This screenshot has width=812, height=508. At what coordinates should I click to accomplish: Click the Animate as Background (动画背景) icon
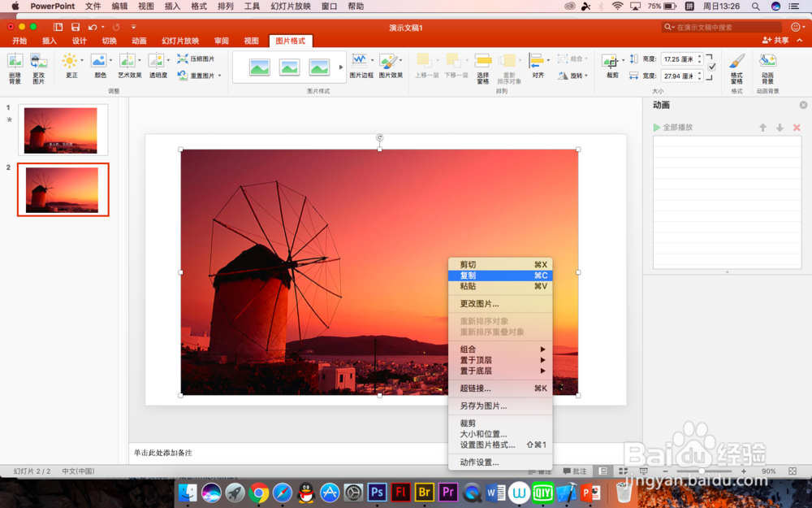[x=767, y=61]
